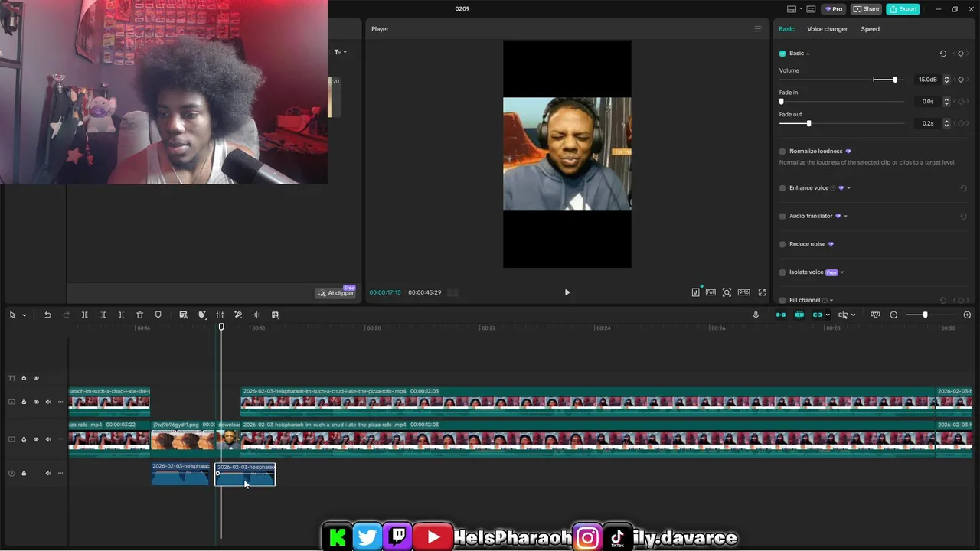This screenshot has width=980, height=551.
Task: Delete left of playhead trim tool
Action: click(103, 315)
